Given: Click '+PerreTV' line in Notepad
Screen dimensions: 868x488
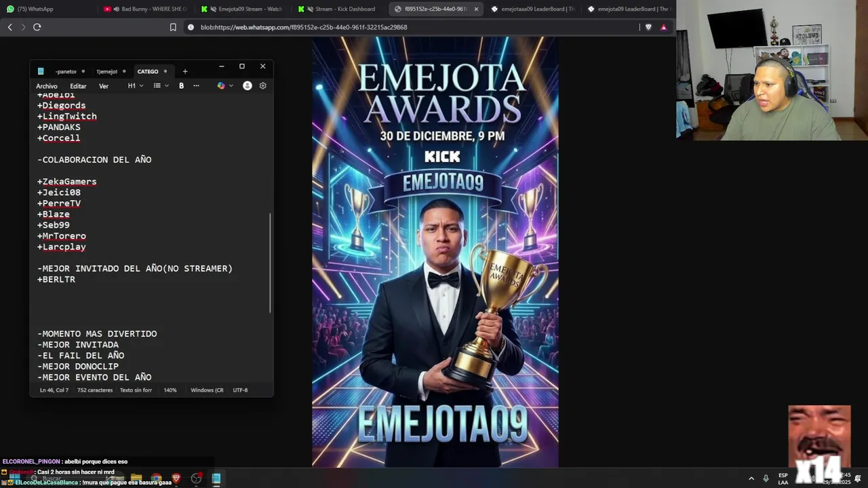Looking at the screenshot, I should pyautogui.click(x=58, y=203).
